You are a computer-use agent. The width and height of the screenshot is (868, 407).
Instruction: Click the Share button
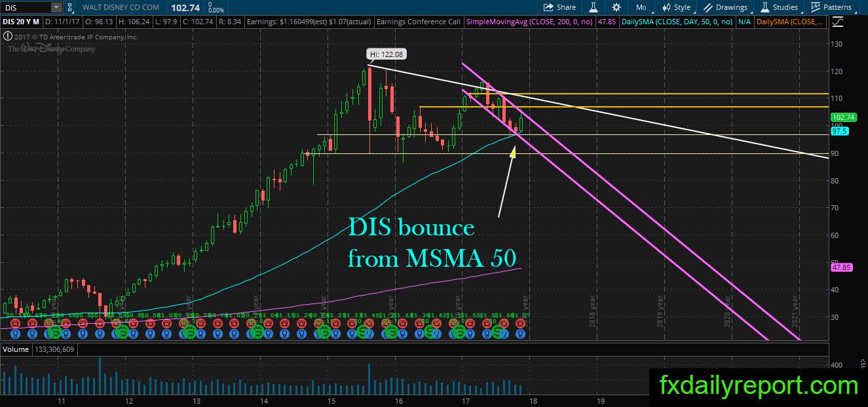(560, 7)
